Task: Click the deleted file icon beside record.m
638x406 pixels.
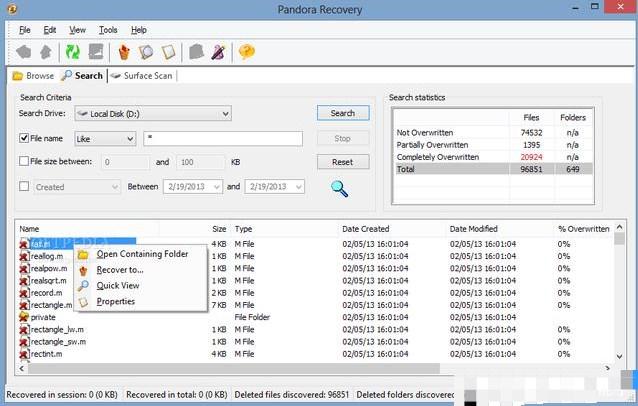Action: [24, 293]
